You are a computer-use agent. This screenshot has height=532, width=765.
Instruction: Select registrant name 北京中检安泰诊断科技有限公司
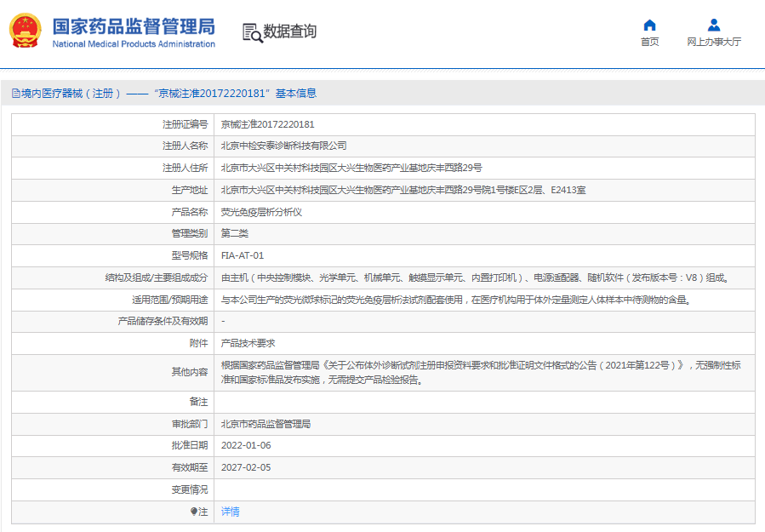(x=284, y=146)
